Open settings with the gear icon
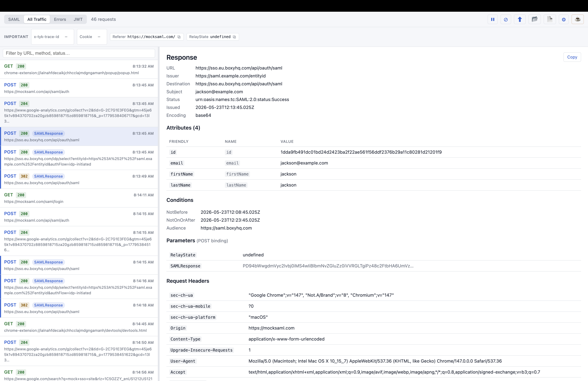 (x=564, y=19)
